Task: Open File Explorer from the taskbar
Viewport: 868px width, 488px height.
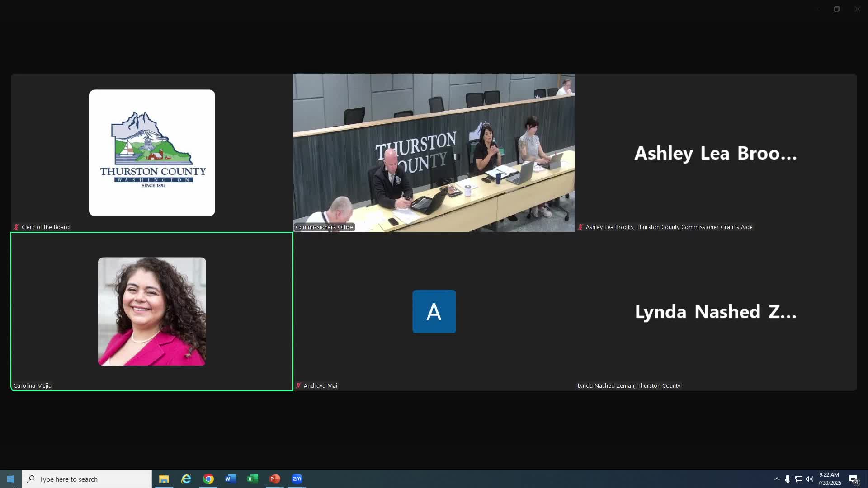Action: 164,479
